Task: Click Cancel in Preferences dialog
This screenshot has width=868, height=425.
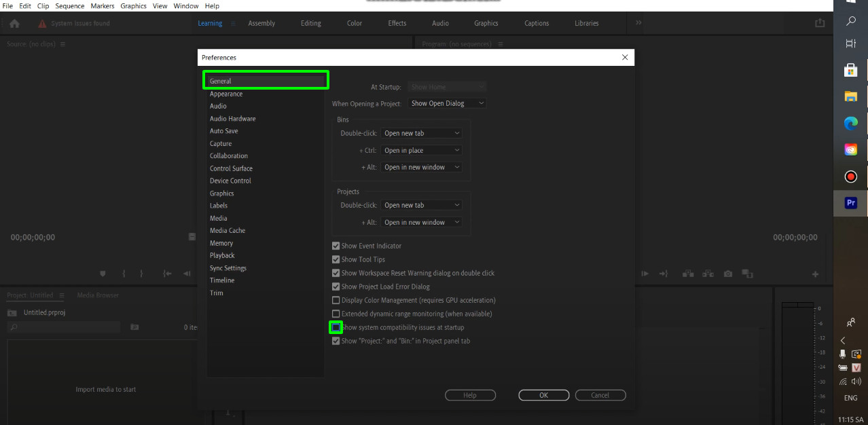Action: [x=600, y=395]
